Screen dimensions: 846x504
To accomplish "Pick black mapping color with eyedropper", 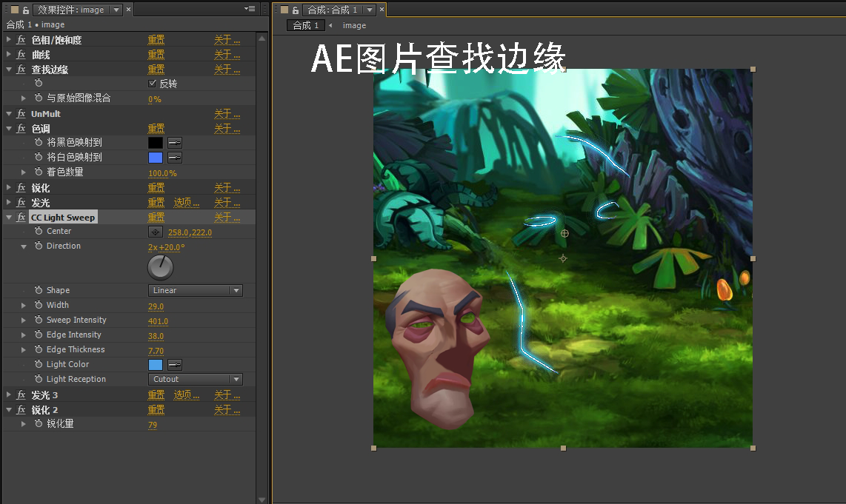I will (175, 143).
